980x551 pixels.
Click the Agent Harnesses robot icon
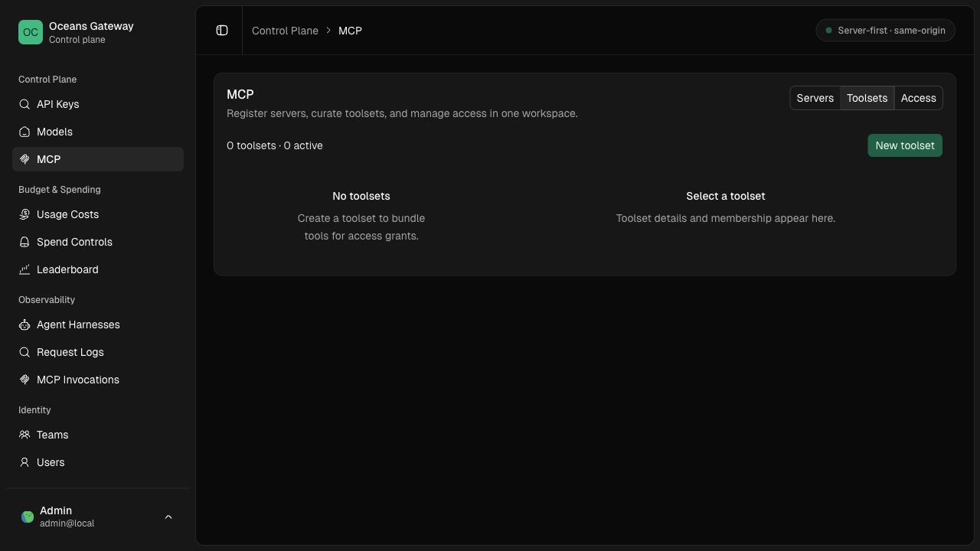(24, 324)
